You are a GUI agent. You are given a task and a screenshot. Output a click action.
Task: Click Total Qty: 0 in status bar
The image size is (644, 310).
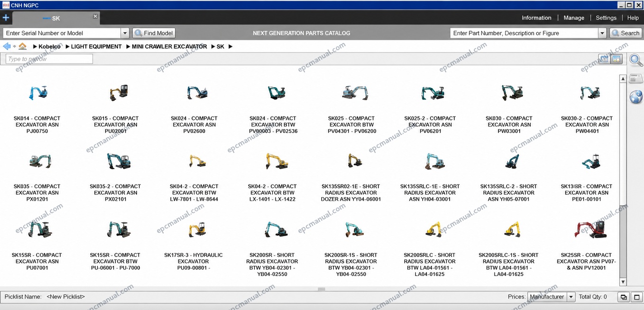pyautogui.click(x=593, y=297)
